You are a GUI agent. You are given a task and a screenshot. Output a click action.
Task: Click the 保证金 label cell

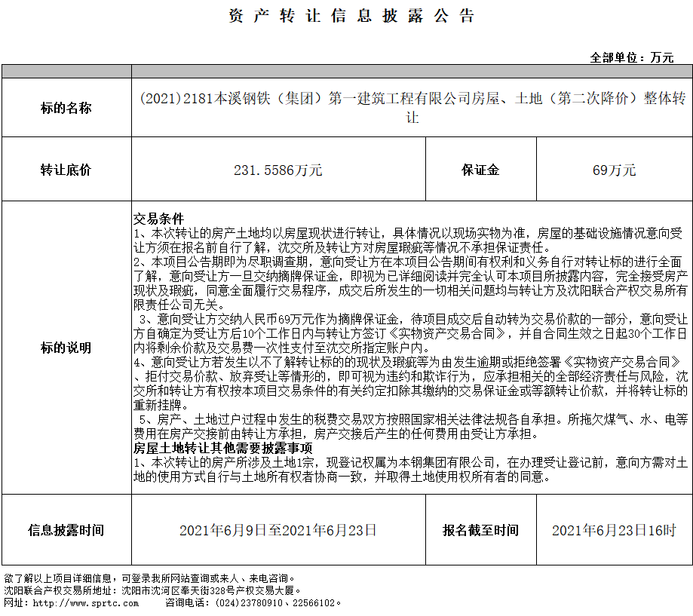[x=480, y=170]
